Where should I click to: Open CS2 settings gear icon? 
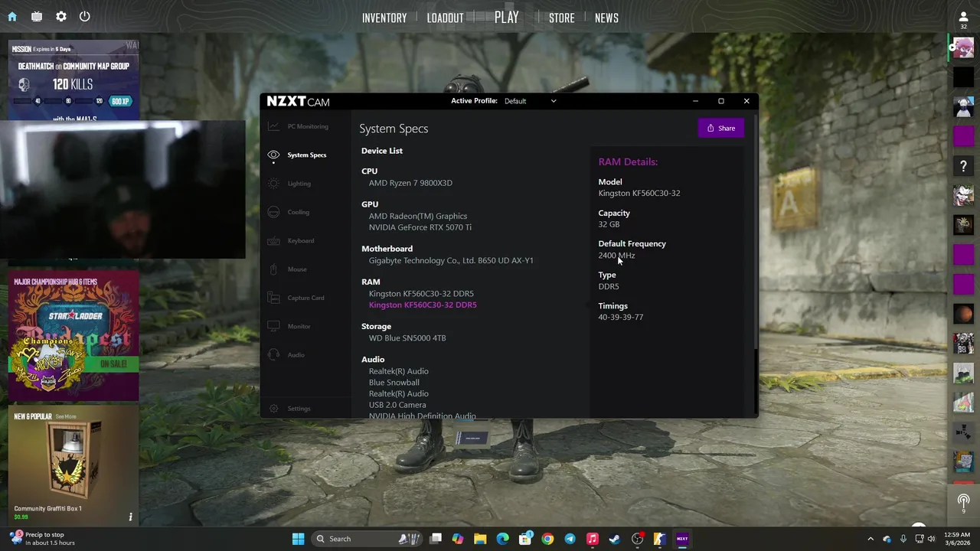pos(60,16)
